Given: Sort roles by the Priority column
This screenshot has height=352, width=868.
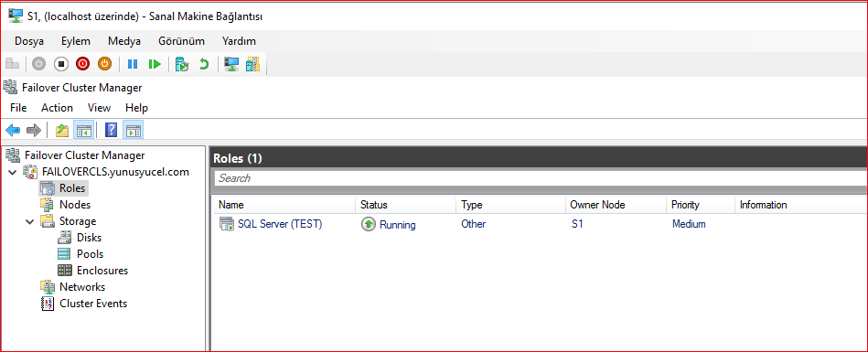Looking at the screenshot, I should [x=701, y=205].
